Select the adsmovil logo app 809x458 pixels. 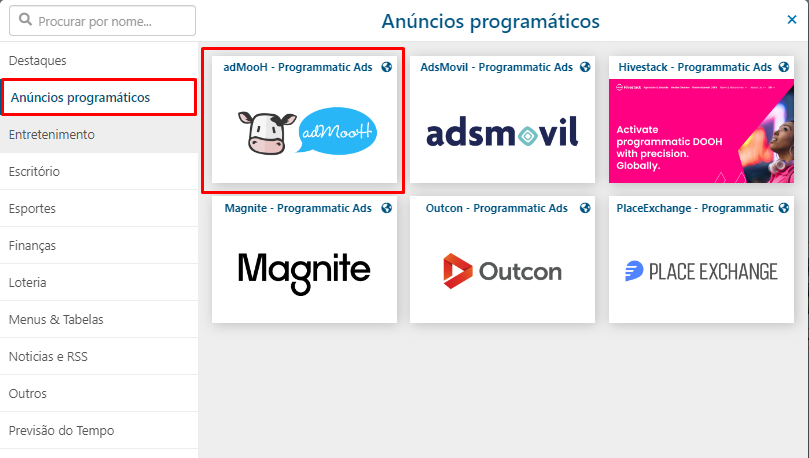pyautogui.click(x=503, y=131)
